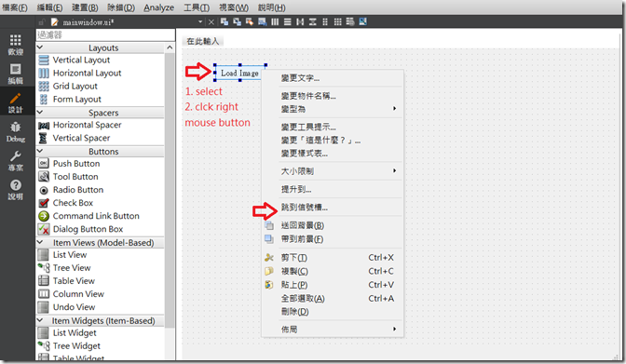626x364 pixels.
Task: Switch to Design (設計) mode in sidebar
Action: (16, 103)
